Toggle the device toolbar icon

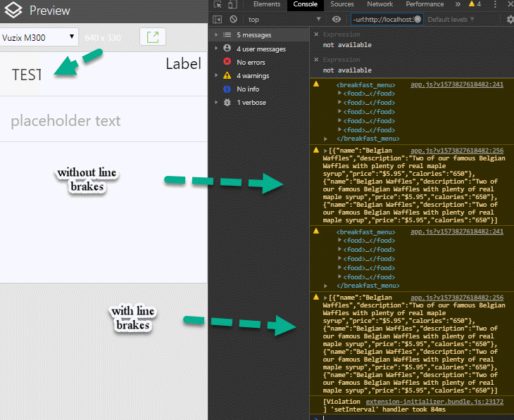[x=232, y=4]
